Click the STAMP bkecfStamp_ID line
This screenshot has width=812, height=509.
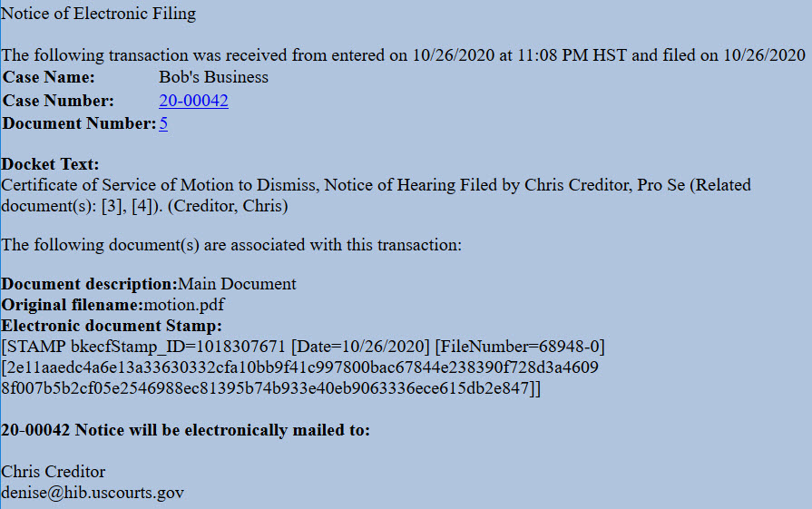click(x=303, y=347)
